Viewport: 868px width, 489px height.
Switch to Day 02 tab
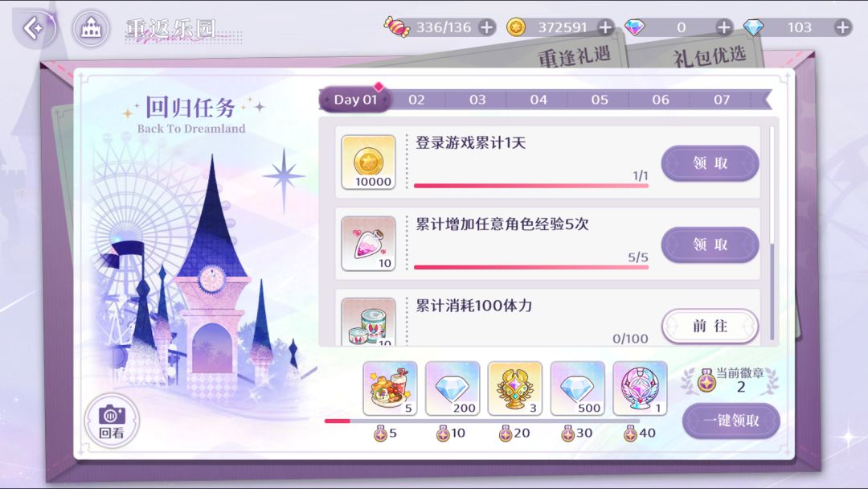pos(416,100)
